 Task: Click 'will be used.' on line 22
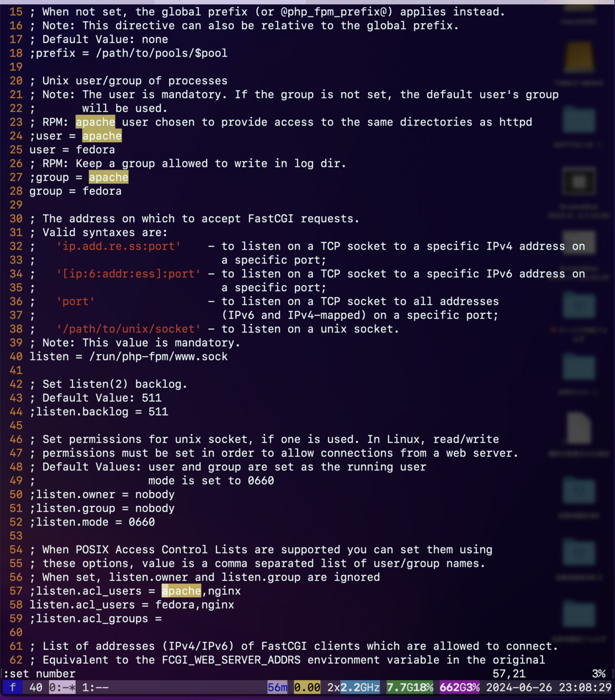pyautogui.click(x=125, y=108)
